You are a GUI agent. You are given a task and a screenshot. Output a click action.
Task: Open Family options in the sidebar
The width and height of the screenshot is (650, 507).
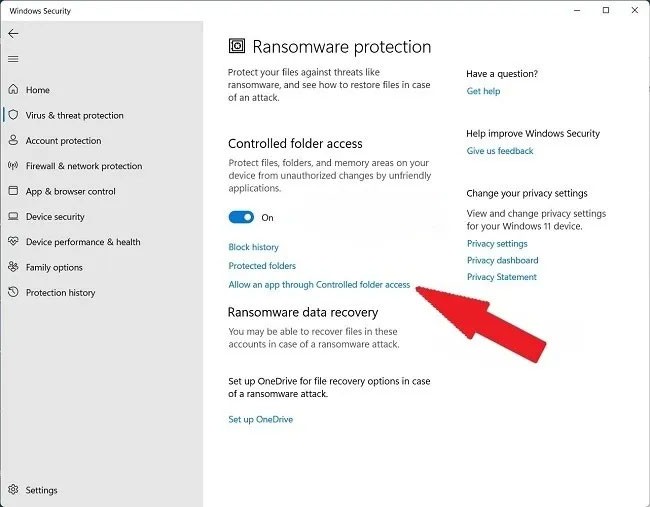(54, 267)
